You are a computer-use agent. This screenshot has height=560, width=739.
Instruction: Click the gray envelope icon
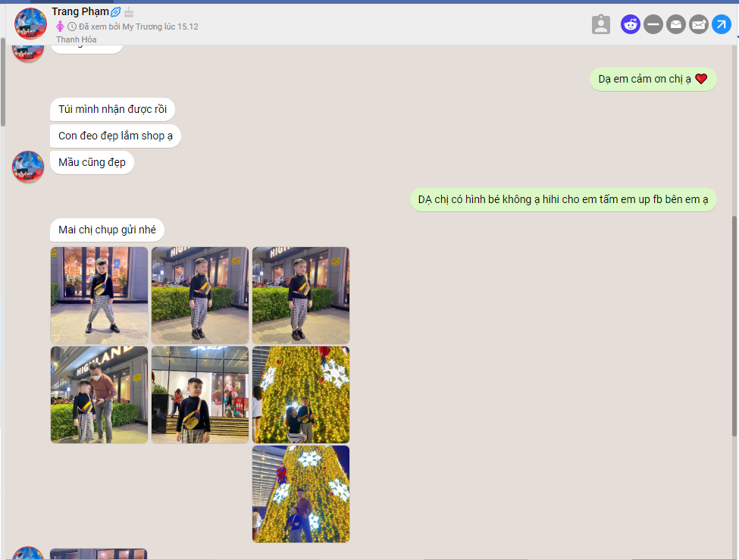click(x=699, y=24)
